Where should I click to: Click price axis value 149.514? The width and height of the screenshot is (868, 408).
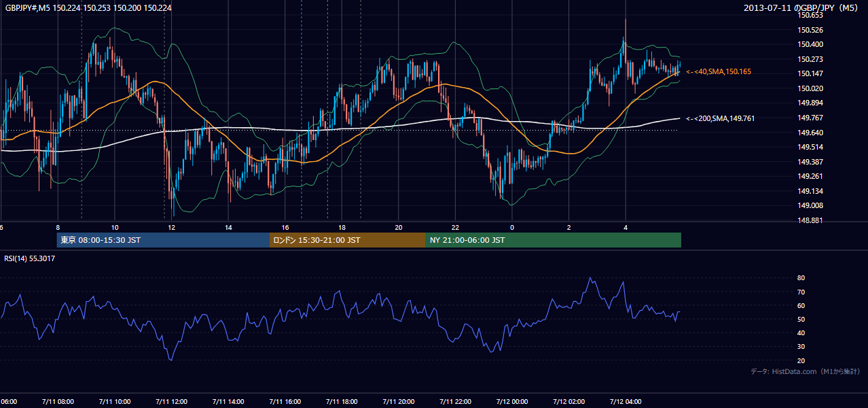(x=810, y=147)
